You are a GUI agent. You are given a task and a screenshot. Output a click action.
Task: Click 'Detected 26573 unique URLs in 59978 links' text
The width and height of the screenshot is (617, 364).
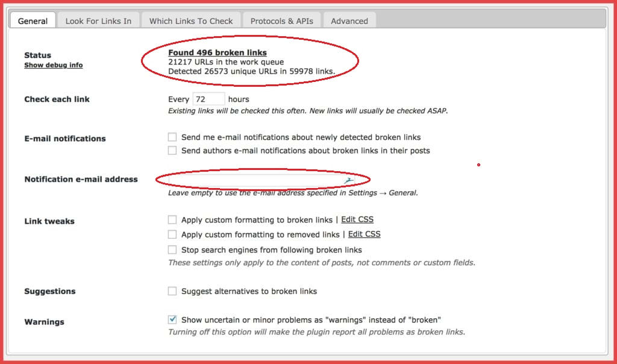251,71
